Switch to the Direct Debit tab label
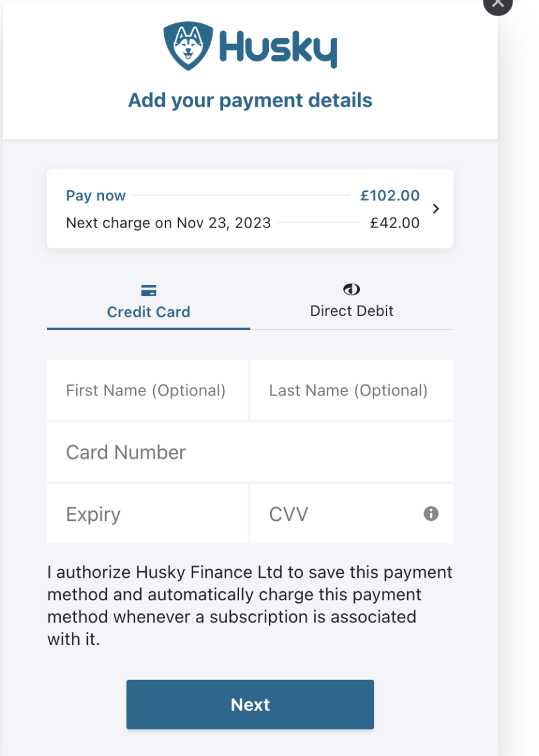The width and height of the screenshot is (539, 756). tap(352, 311)
